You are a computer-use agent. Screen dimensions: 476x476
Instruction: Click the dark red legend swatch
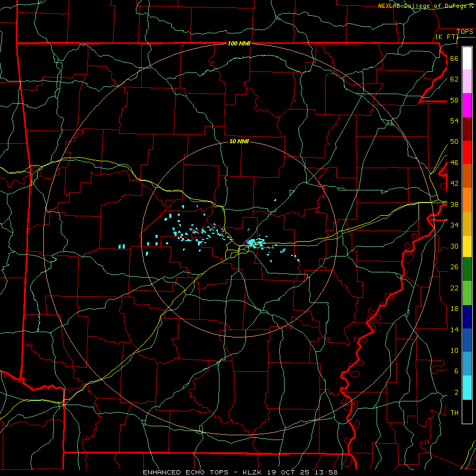tap(467, 129)
